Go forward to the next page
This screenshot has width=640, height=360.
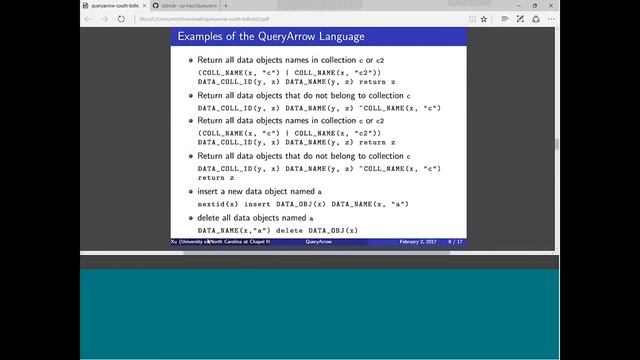tap(105, 19)
